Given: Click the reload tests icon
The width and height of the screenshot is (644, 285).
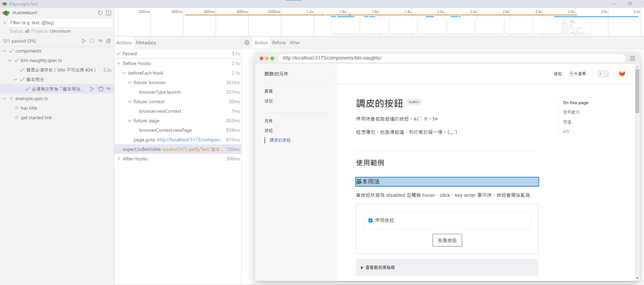Looking at the screenshot, I should tap(100, 13).
